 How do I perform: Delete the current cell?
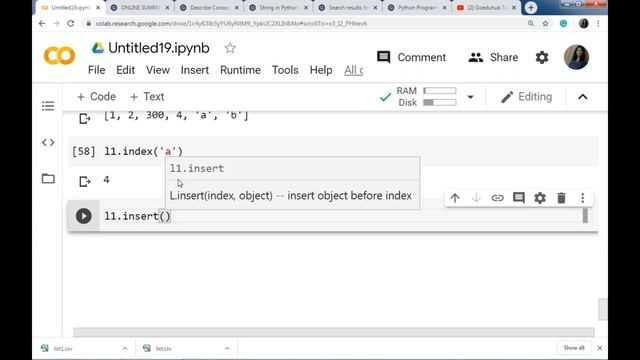(561, 198)
